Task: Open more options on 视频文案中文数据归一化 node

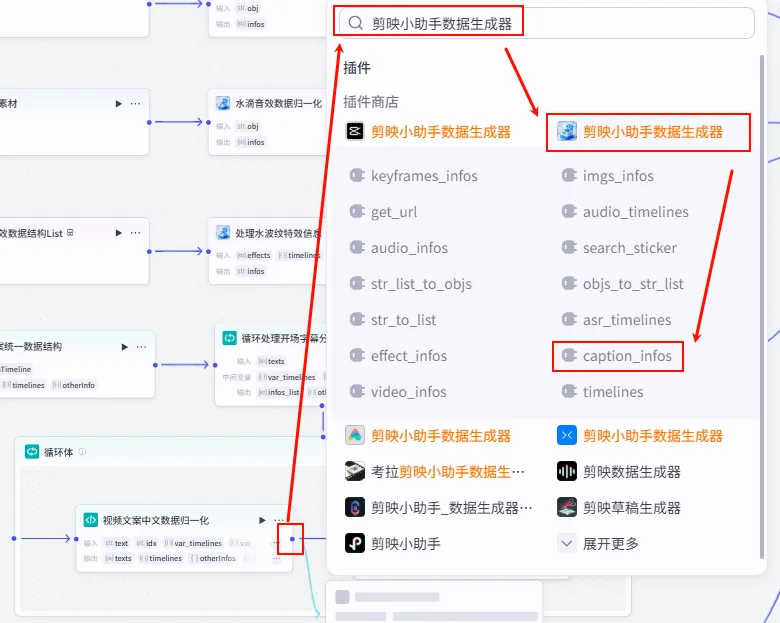Action: [x=279, y=520]
